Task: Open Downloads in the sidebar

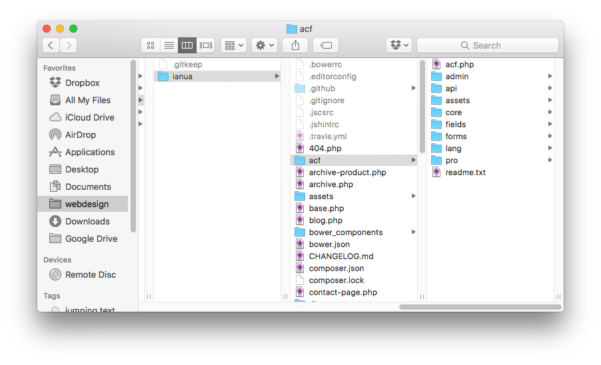Action: click(x=83, y=221)
